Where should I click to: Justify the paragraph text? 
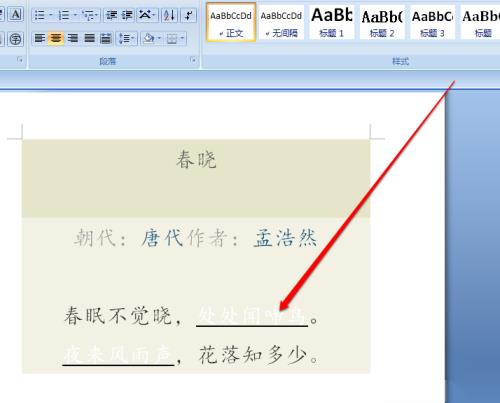[x=89, y=39]
